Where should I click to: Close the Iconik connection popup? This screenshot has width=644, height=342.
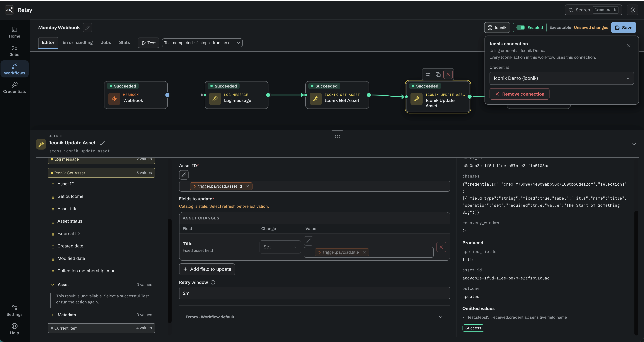tap(629, 45)
